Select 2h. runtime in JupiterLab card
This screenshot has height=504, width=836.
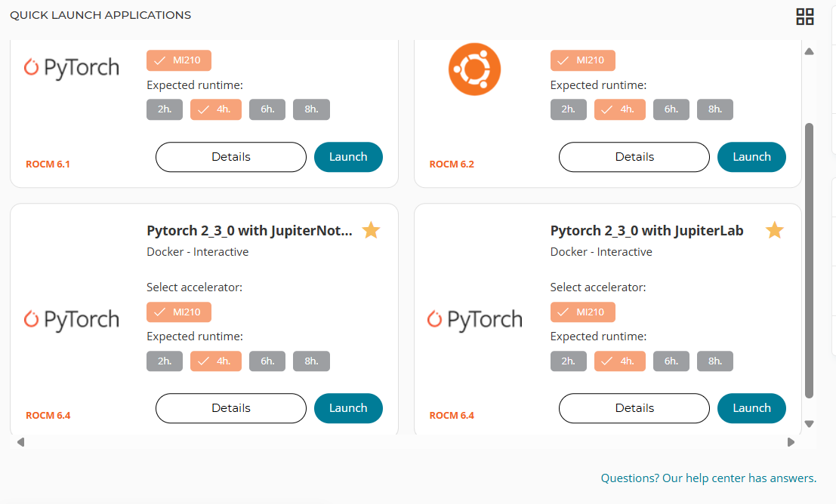point(569,361)
